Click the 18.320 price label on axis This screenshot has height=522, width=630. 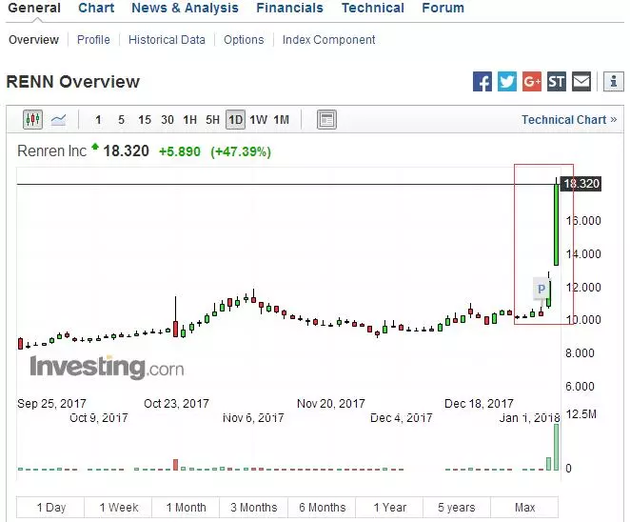[581, 184]
